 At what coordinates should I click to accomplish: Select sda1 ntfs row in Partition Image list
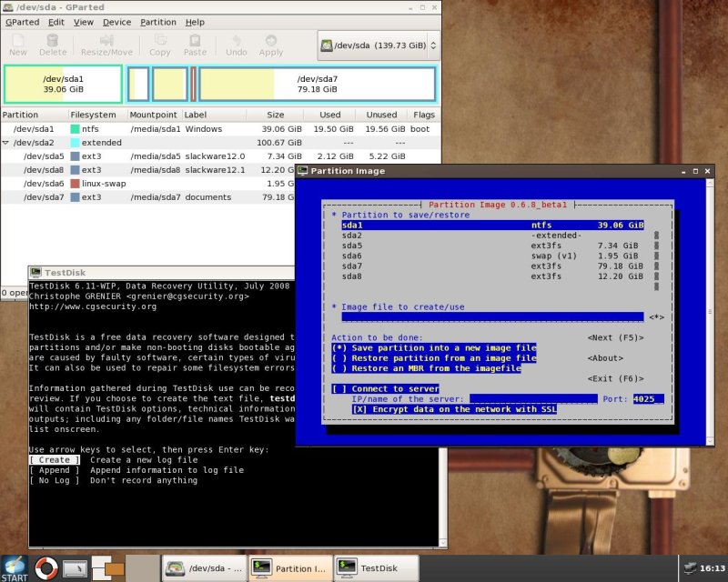[x=492, y=226]
